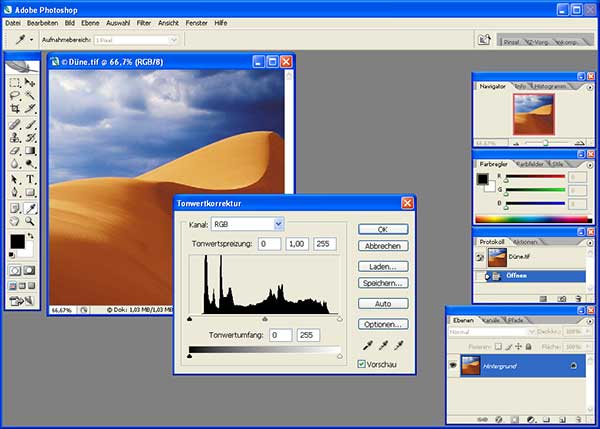Image resolution: width=600 pixels, height=429 pixels.
Task: Switch foreground and background colors arrow
Action: (x=31, y=236)
